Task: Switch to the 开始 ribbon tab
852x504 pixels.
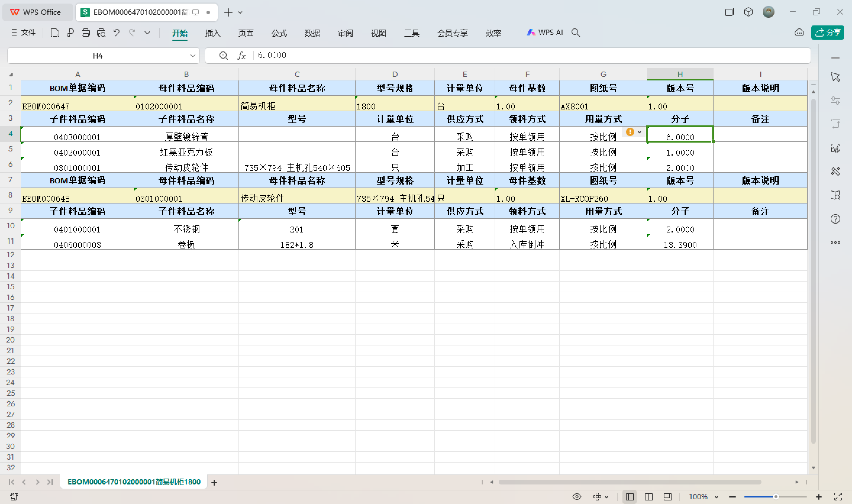Action: click(x=180, y=33)
